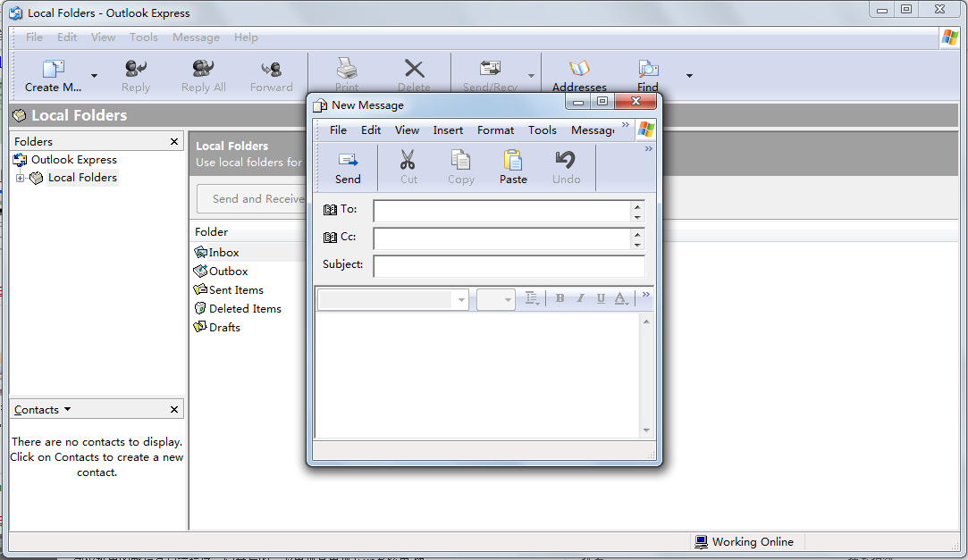Click the Forward toolbar icon
The width and height of the screenshot is (968, 560).
271,69
